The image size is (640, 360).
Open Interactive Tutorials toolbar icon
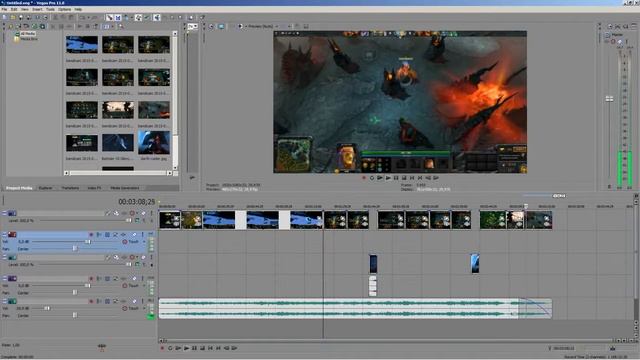[191, 18]
